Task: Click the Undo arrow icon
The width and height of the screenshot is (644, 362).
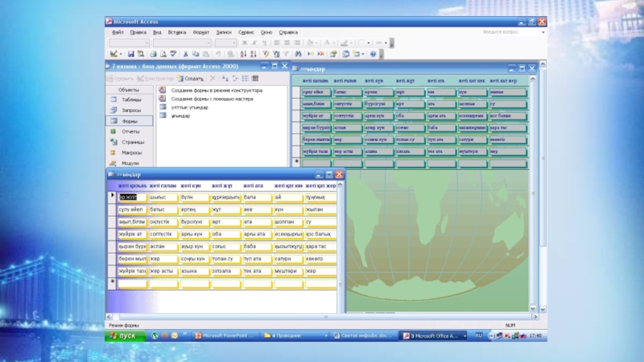Action: click(218, 54)
